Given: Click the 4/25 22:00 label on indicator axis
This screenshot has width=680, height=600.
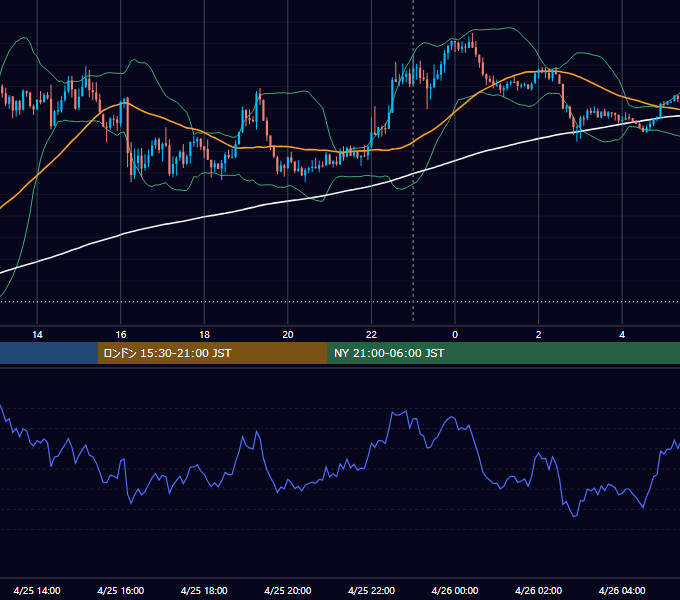Looking at the screenshot, I should point(371,590).
